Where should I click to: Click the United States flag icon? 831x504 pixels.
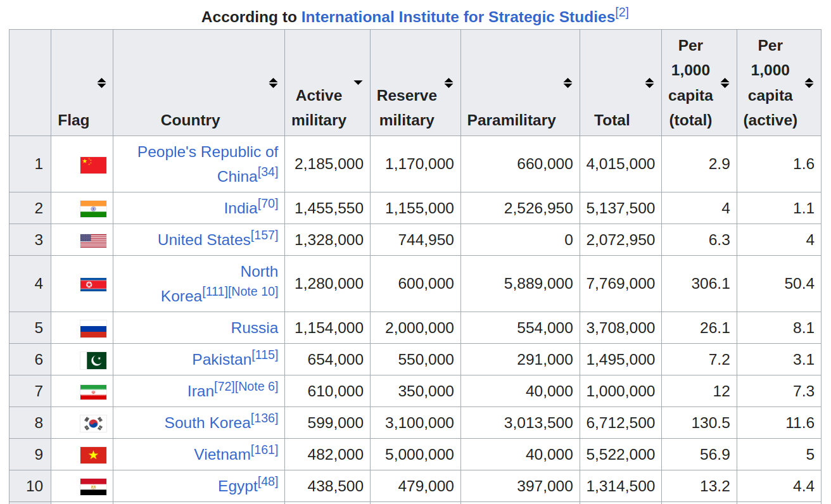(93, 241)
